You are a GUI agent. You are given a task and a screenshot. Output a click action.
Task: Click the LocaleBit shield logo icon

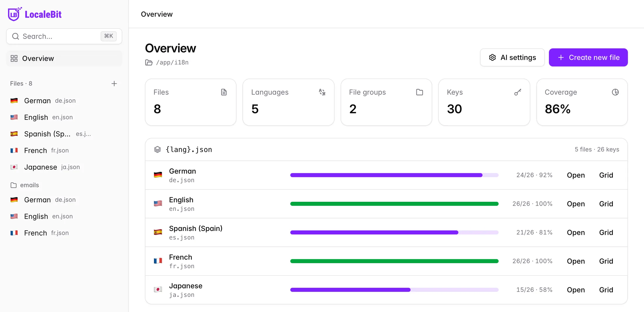[x=15, y=14]
